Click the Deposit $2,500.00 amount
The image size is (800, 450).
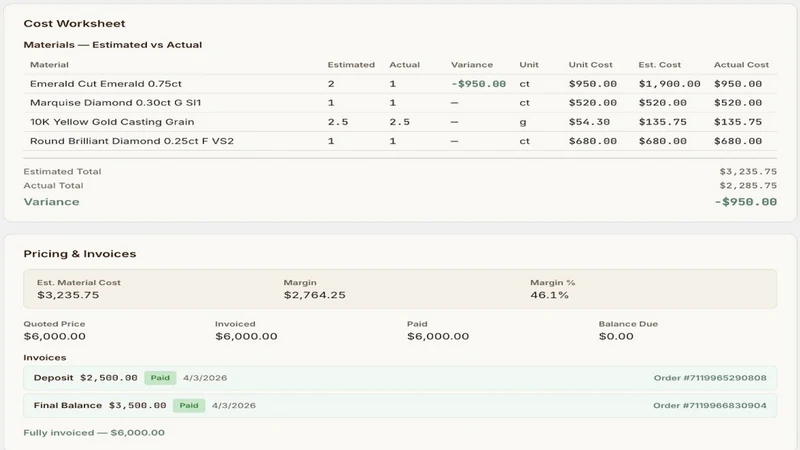tap(109, 378)
